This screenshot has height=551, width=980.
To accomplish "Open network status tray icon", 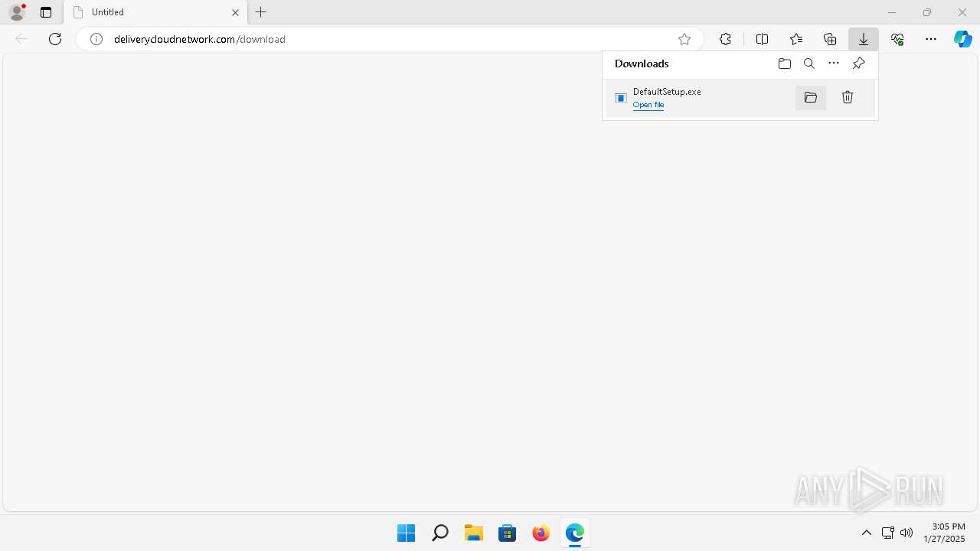I will (888, 533).
